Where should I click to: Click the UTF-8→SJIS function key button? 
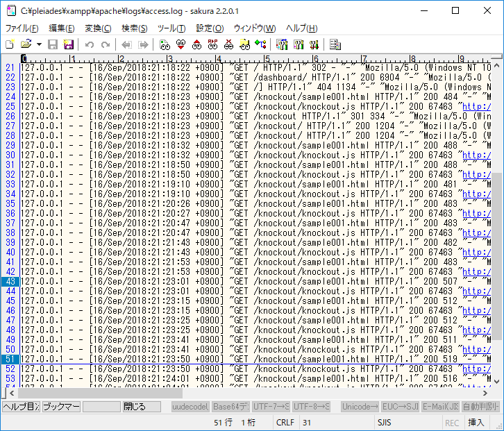coord(312,407)
